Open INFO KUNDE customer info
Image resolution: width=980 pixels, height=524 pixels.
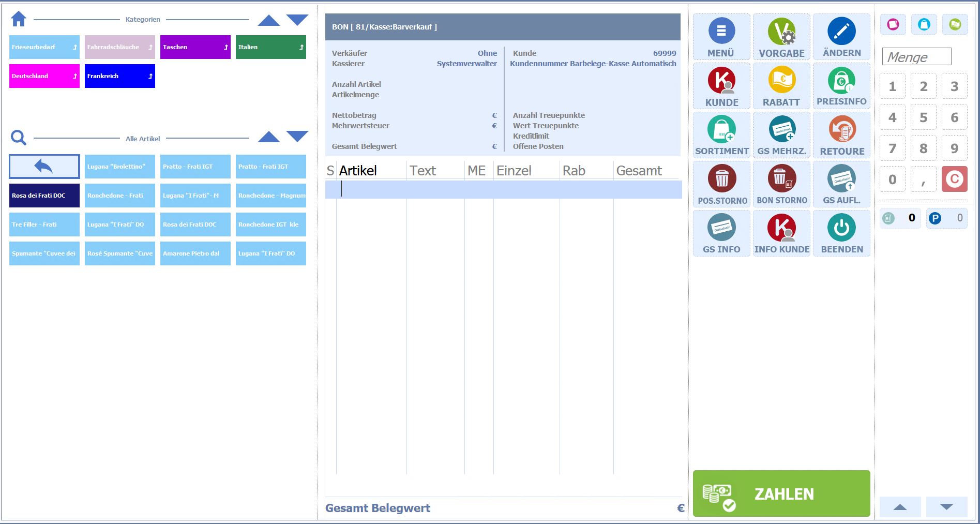tap(781, 234)
